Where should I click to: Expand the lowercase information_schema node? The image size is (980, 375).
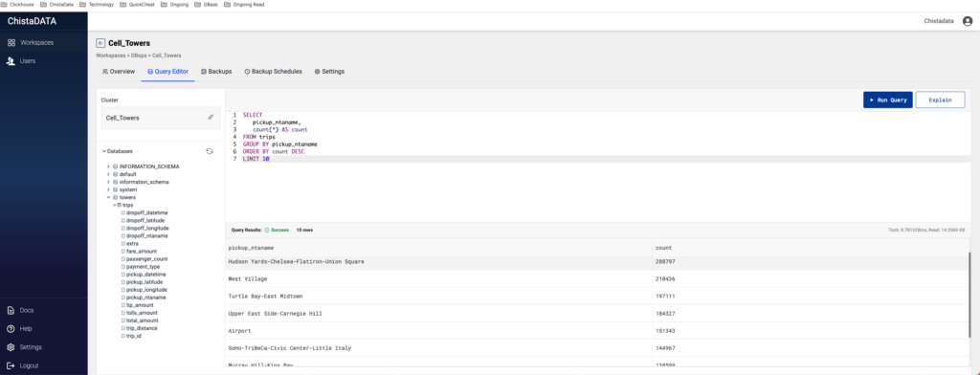108,182
